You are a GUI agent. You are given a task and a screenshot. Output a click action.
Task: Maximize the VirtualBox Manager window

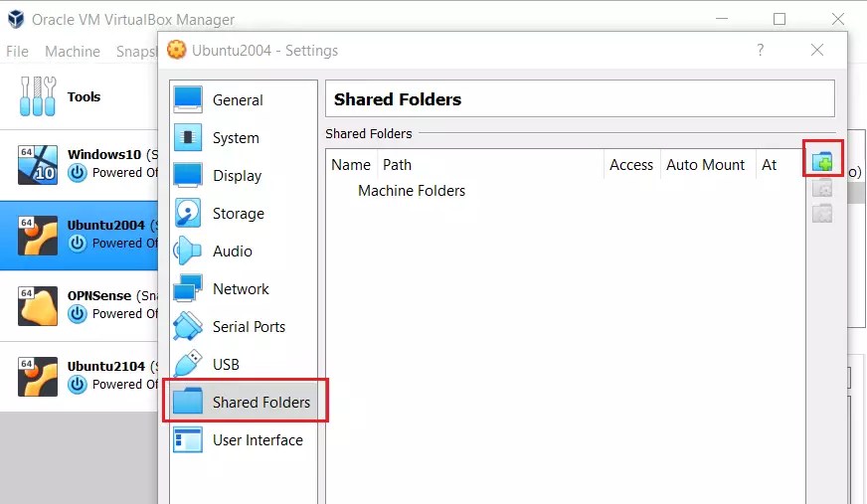780,19
